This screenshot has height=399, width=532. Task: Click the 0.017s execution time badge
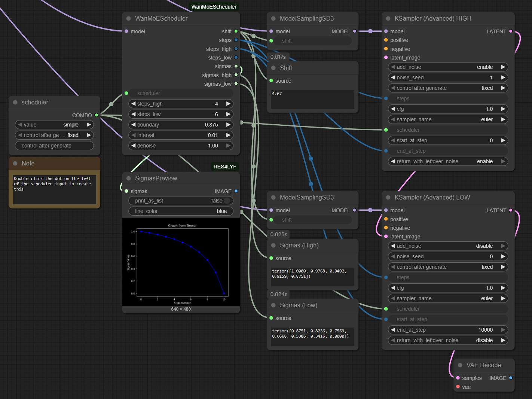click(x=278, y=57)
